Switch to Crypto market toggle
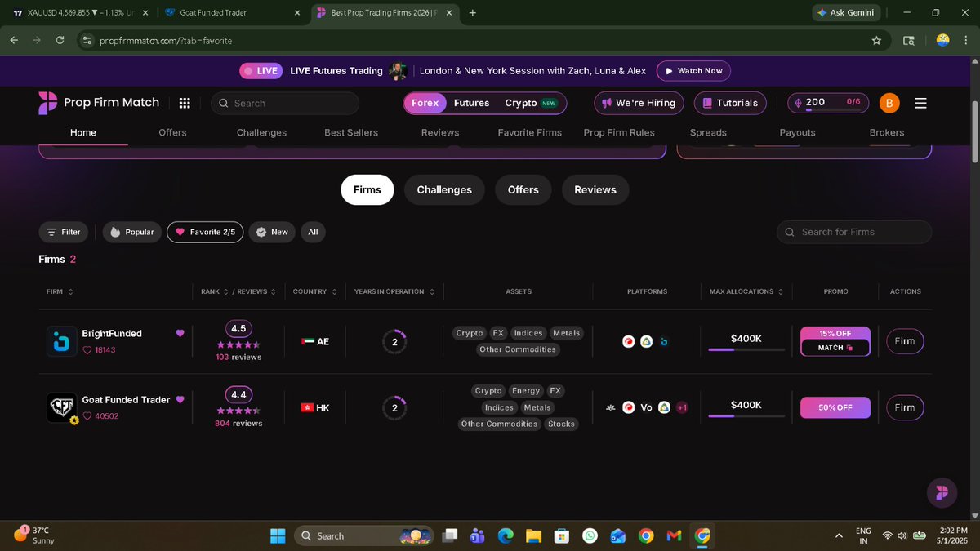Screen dimensions: 980x551 click(x=531, y=103)
